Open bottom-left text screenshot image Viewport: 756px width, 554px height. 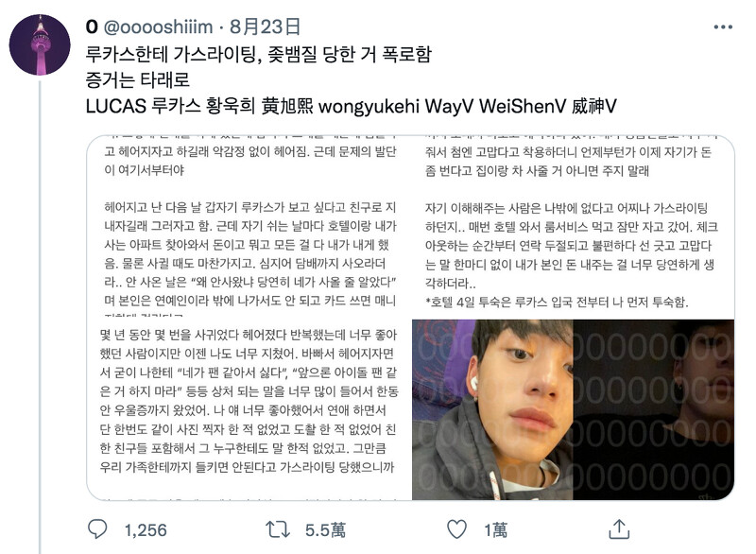(x=249, y=409)
